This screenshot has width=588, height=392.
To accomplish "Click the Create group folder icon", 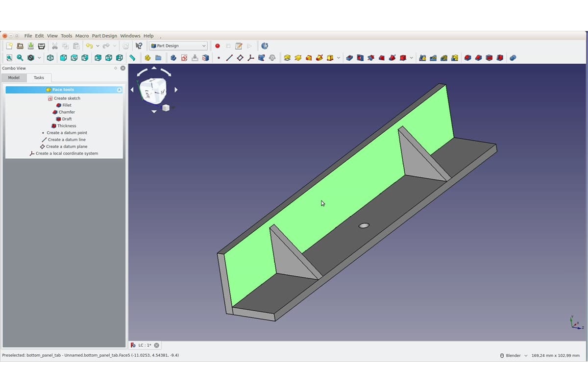I will coord(158,58).
